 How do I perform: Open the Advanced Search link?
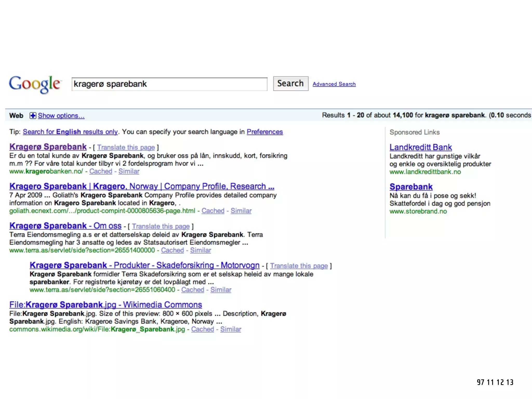[x=334, y=84]
